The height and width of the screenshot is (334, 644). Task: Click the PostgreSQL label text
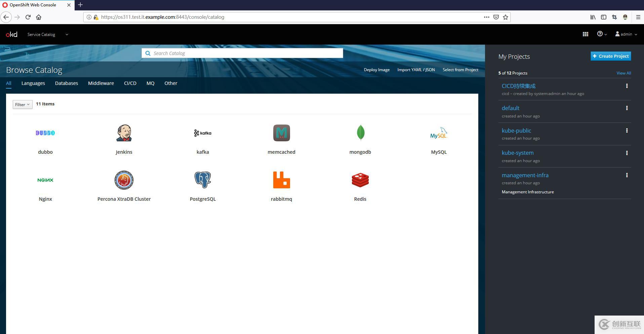pos(203,199)
